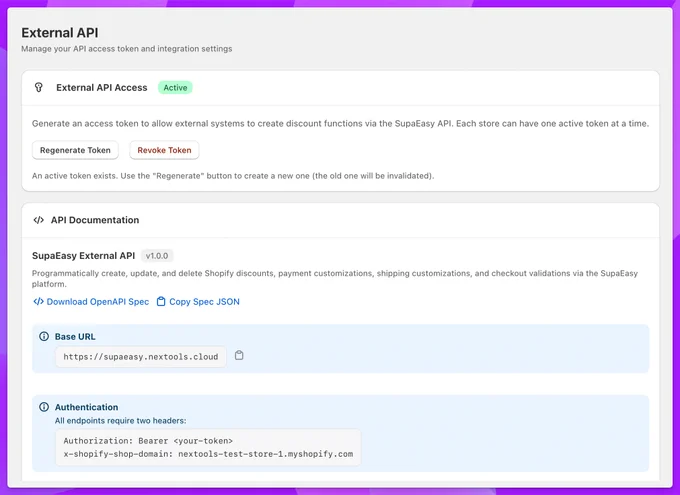Click the Revoke Token button

pos(164,150)
